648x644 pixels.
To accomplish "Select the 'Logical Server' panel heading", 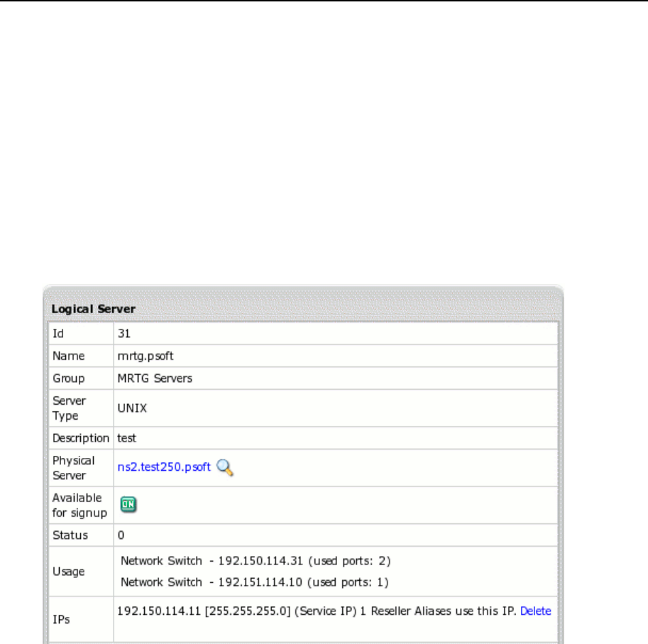I will tap(94, 309).
